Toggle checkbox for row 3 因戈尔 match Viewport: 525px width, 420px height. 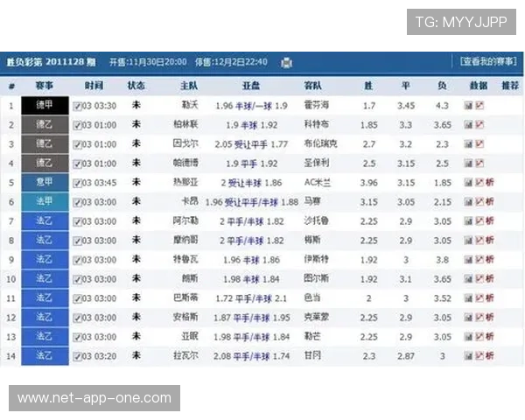pyautogui.click(x=77, y=144)
